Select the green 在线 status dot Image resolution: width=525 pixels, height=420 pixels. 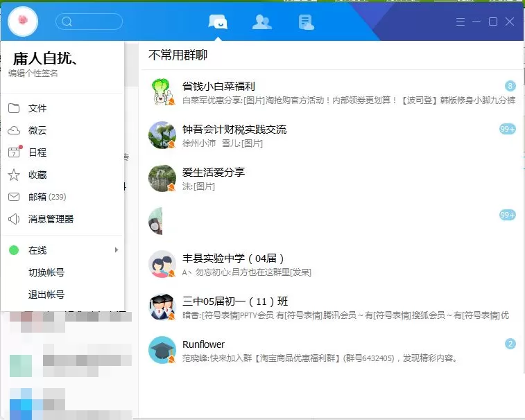[14, 250]
